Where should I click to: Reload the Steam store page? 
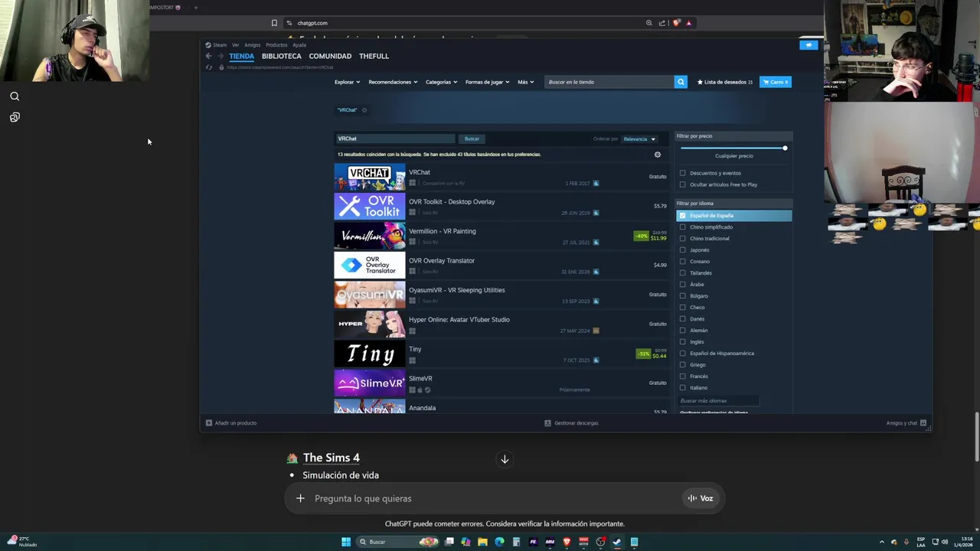point(208,67)
